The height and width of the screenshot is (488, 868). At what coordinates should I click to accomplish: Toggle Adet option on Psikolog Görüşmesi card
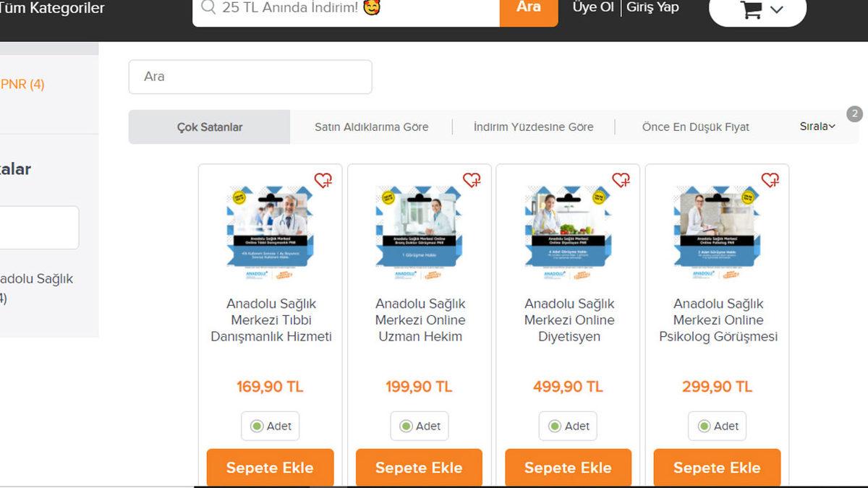pyautogui.click(x=704, y=427)
